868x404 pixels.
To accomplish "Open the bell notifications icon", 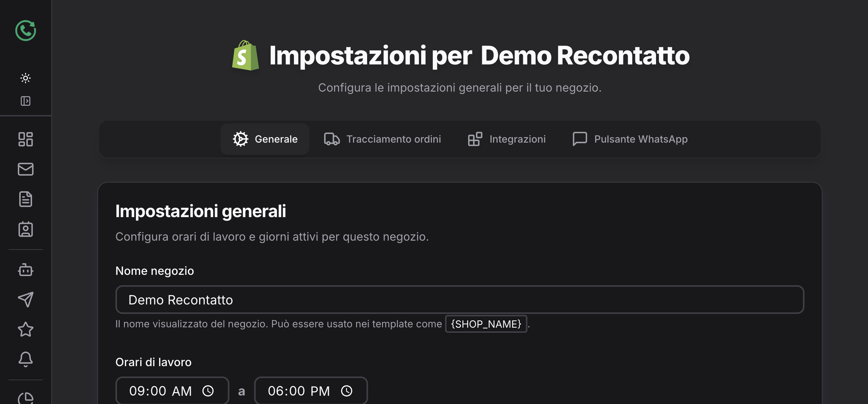I will click(x=26, y=359).
